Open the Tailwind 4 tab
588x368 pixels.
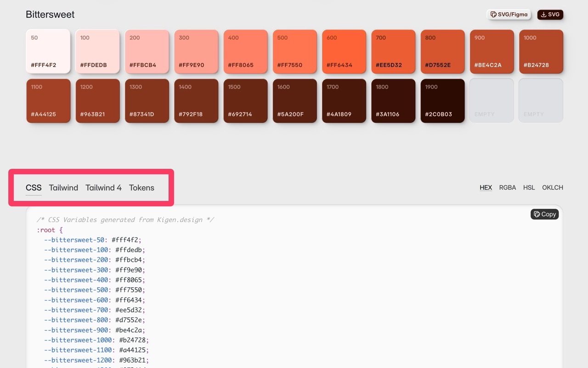103,188
